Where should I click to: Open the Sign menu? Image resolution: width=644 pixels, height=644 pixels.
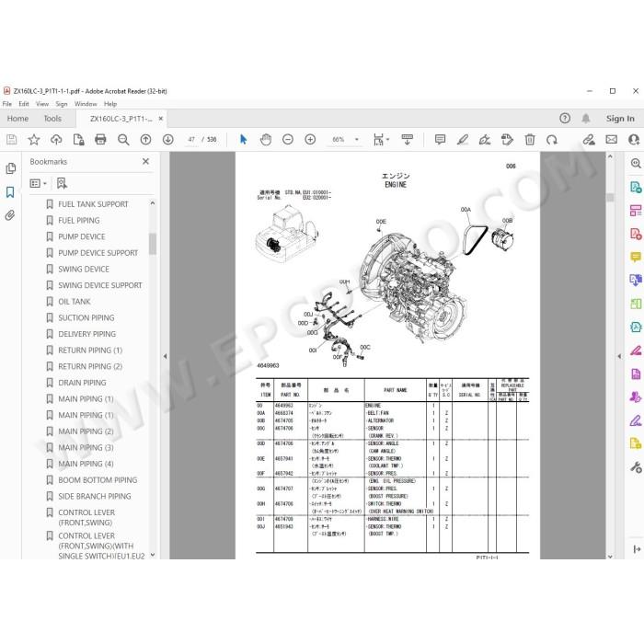pyautogui.click(x=62, y=104)
